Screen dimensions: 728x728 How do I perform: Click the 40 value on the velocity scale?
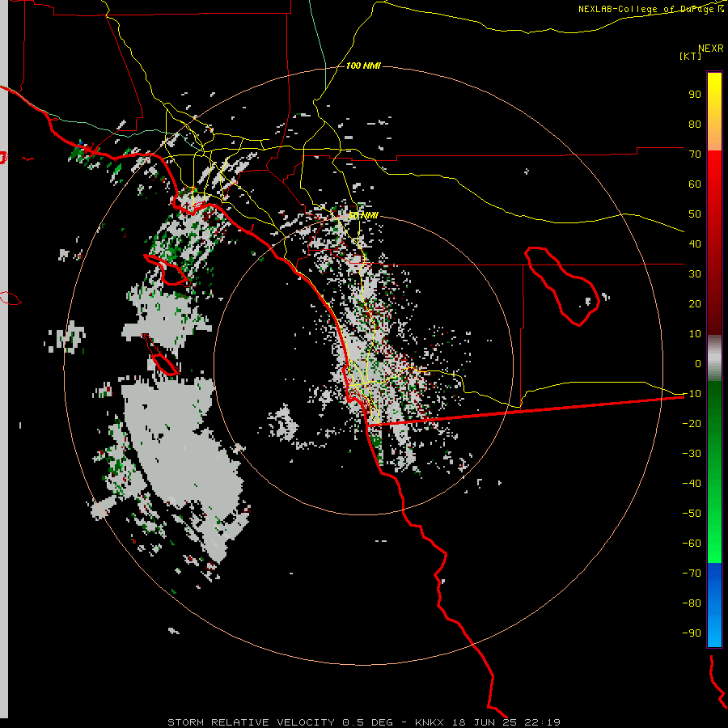click(x=695, y=244)
